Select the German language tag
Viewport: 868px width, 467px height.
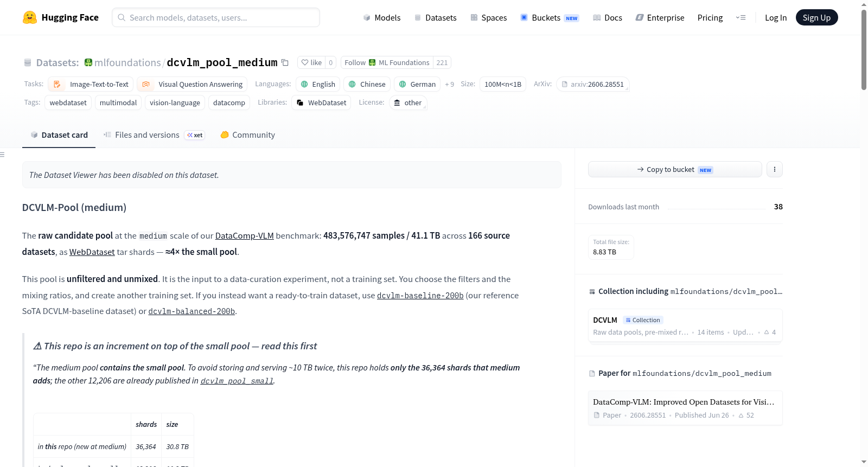click(x=417, y=84)
